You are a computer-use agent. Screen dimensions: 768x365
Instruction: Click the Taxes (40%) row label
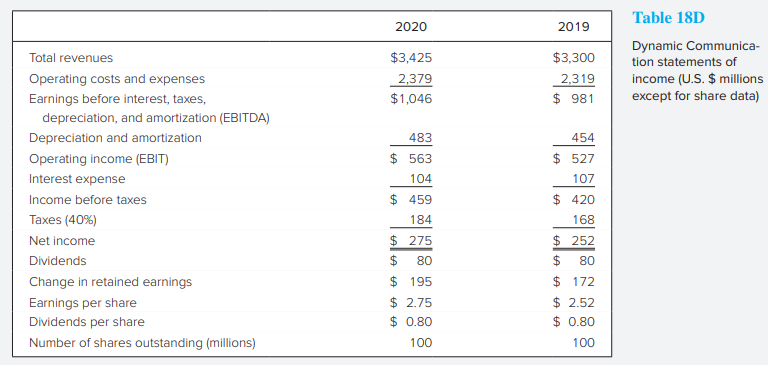point(63,220)
